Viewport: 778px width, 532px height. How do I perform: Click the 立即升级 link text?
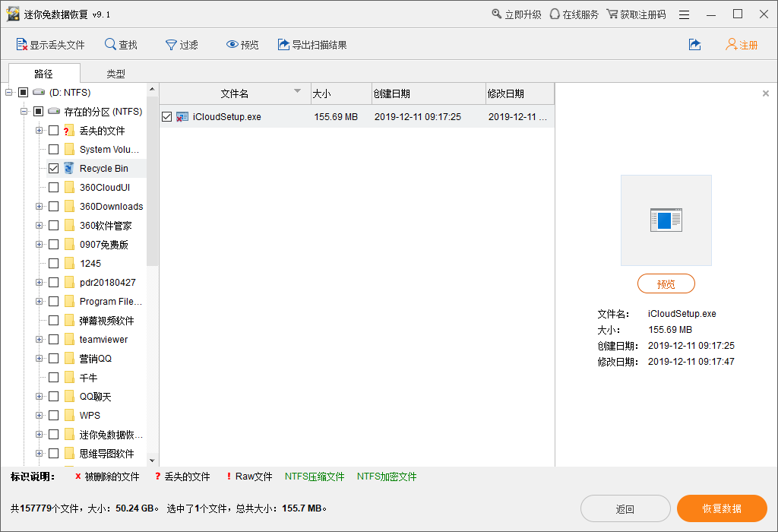coord(523,14)
